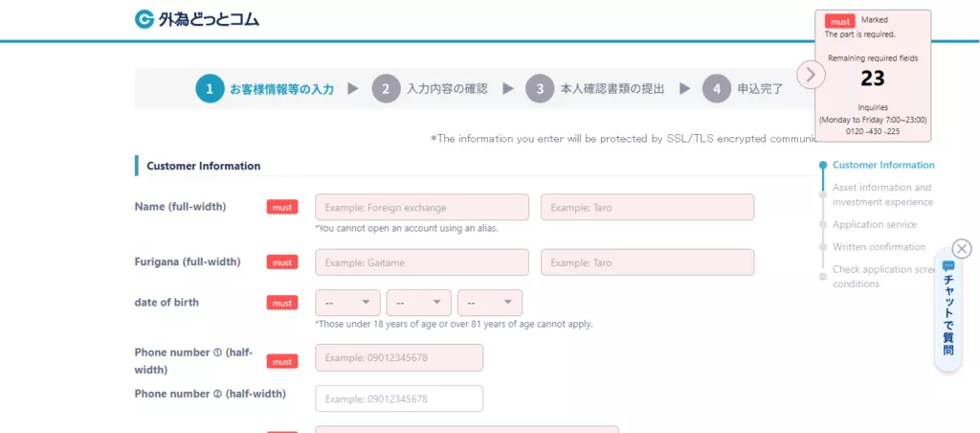This screenshot has height=433, width=980.
Task: Click last name field 'Example: Foreign exchange'
Action: [x=422, y=207]
